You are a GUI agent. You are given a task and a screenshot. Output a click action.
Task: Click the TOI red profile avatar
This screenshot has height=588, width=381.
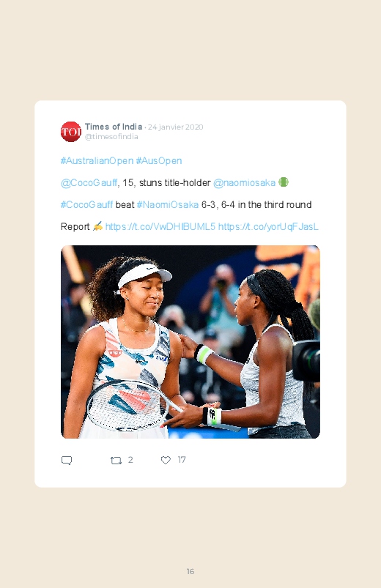(x=71, y=132)
